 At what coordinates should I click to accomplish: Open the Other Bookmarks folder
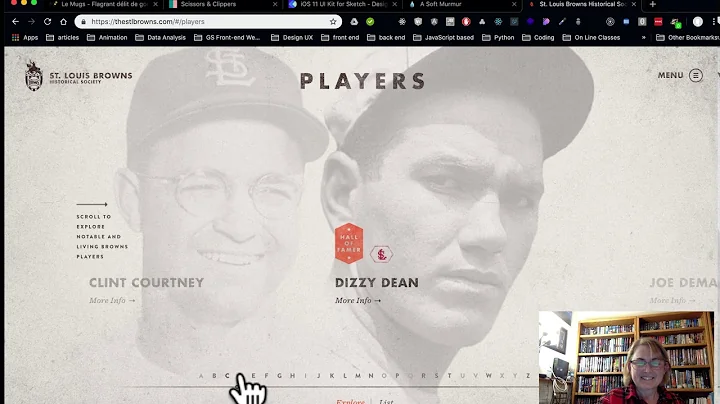[687, 38]
